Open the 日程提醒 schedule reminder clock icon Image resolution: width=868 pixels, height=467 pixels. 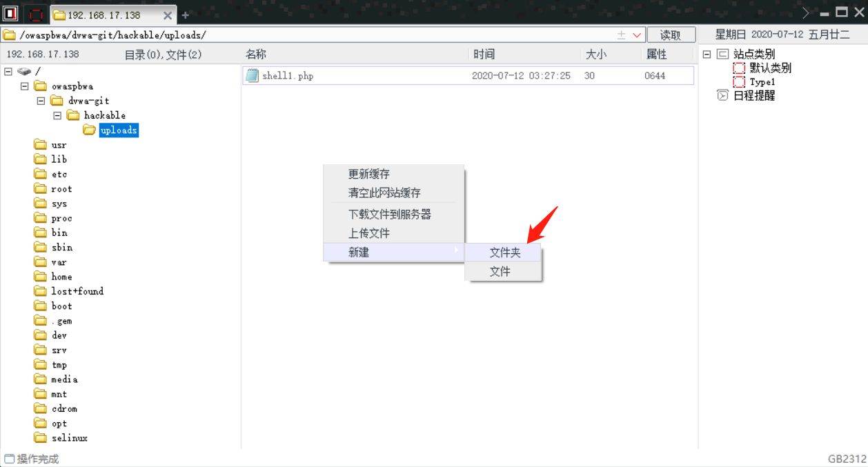tap(722, 95)
